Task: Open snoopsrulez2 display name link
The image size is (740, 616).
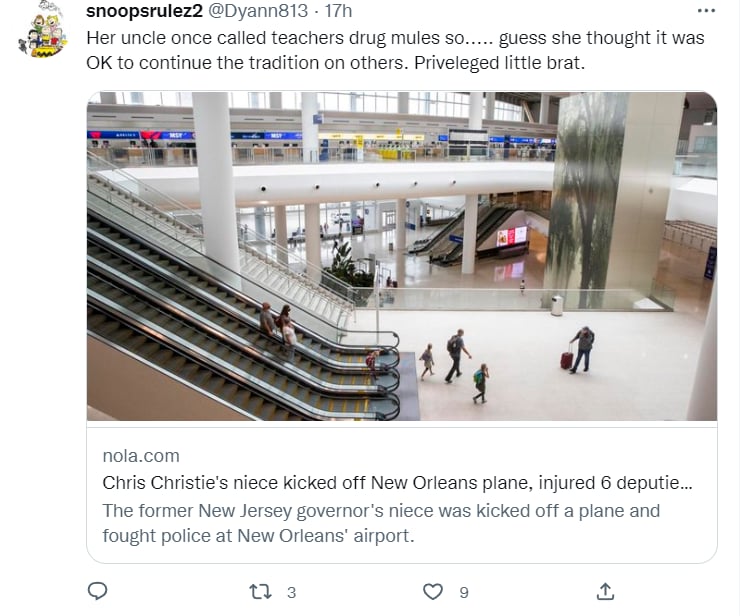Action: tap(144, 11)
